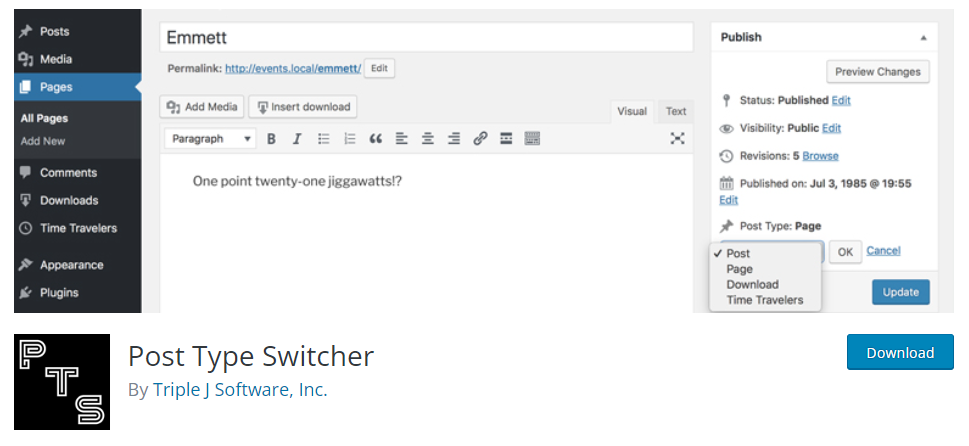Edit the Published status
Image resolution: width=969 pixels, height=446 pixels.
841,100
